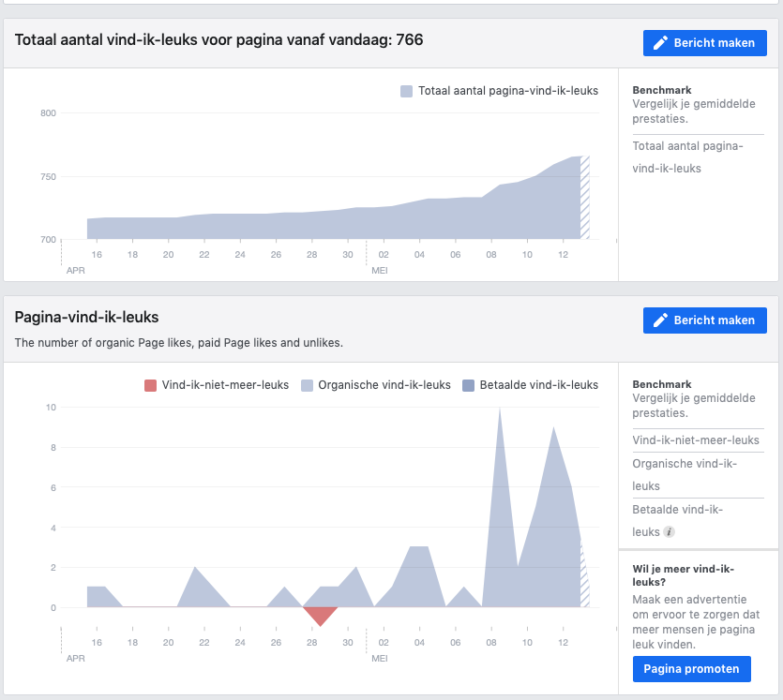
Task: Click pencil icon in top Bericht maken button
Action: [660, 43]
